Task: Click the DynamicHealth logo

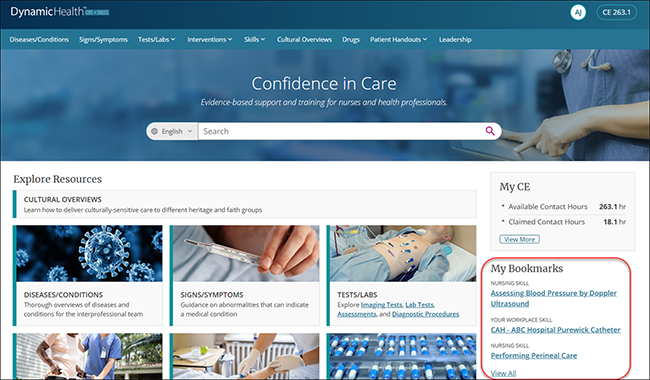Action: click(x=60, y=12)
